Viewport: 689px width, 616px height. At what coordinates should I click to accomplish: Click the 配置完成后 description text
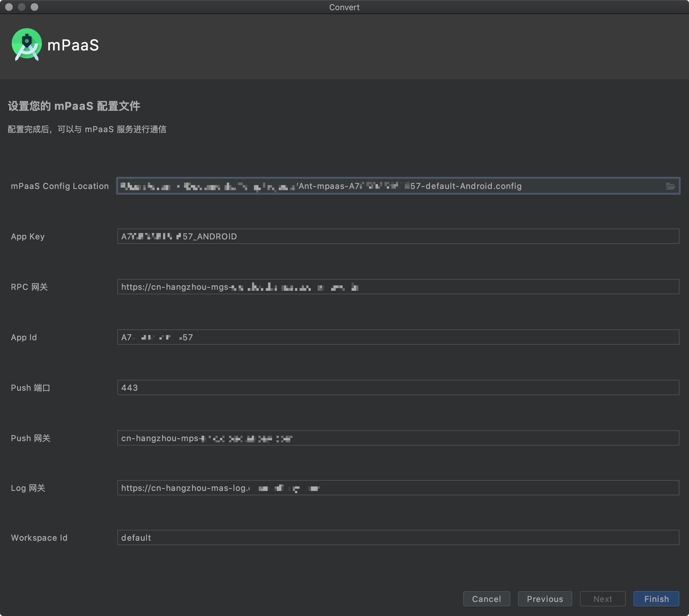click(87, 129)
